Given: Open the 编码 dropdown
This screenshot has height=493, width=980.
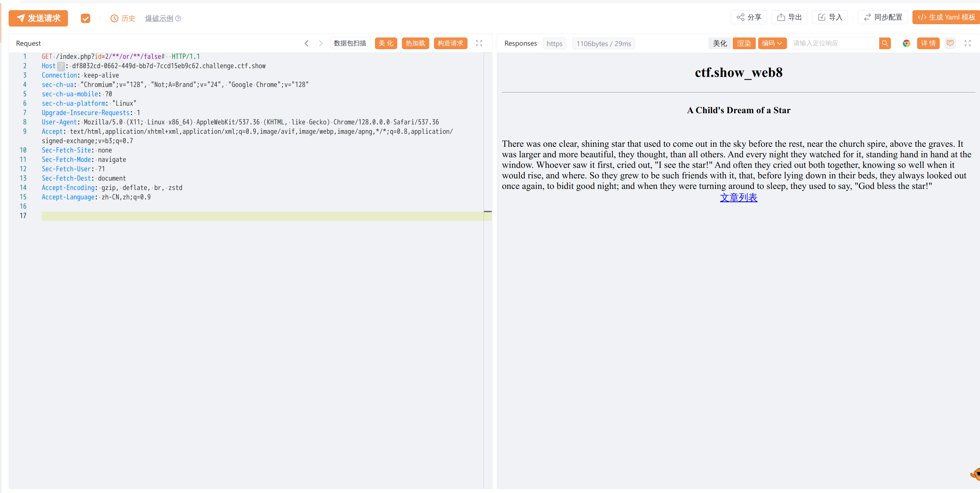Looking at the screenshot, I should point(772,43).
